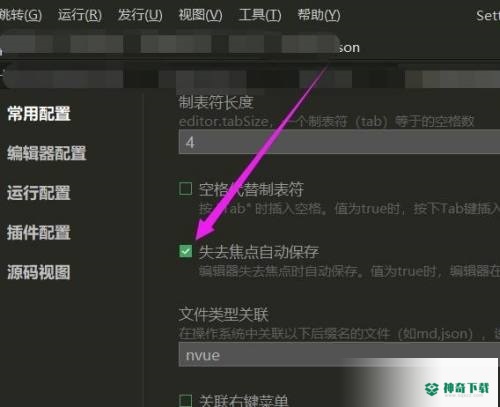Enable the 关联右键菜单 checkbox
Screen dimensions: 500x407
(x=185, y=401)
